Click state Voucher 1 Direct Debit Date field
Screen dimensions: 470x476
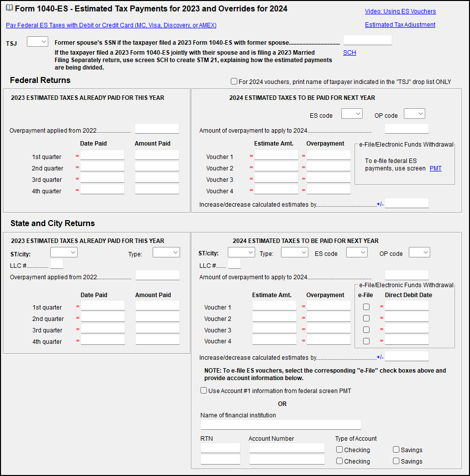click(x=407, y=306)
